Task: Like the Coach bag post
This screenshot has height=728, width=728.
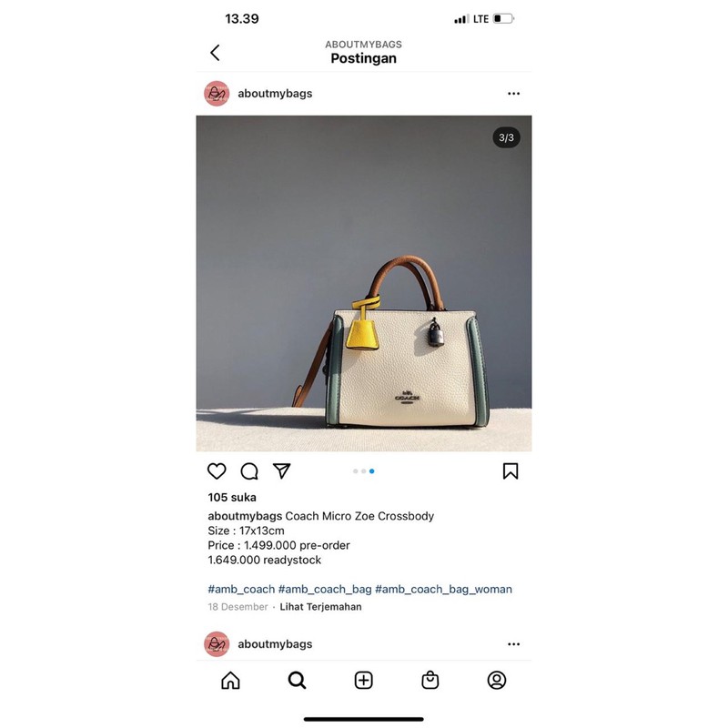Action: [x=217, y=471]
